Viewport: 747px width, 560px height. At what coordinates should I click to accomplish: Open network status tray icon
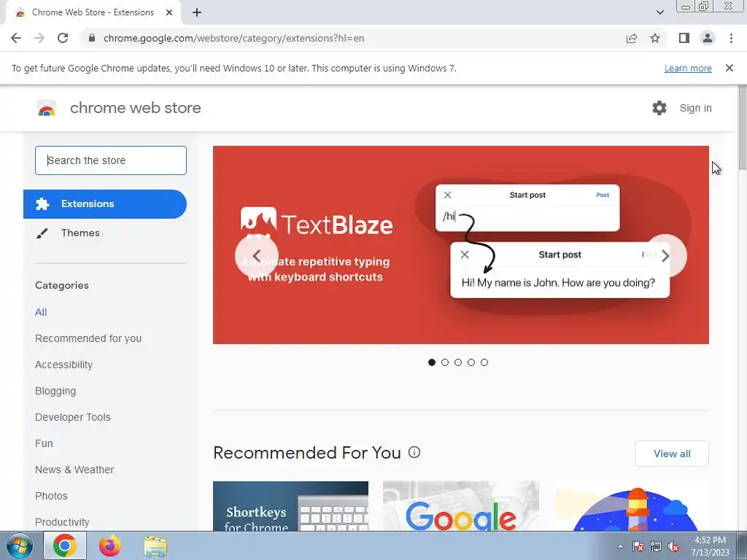656,546
